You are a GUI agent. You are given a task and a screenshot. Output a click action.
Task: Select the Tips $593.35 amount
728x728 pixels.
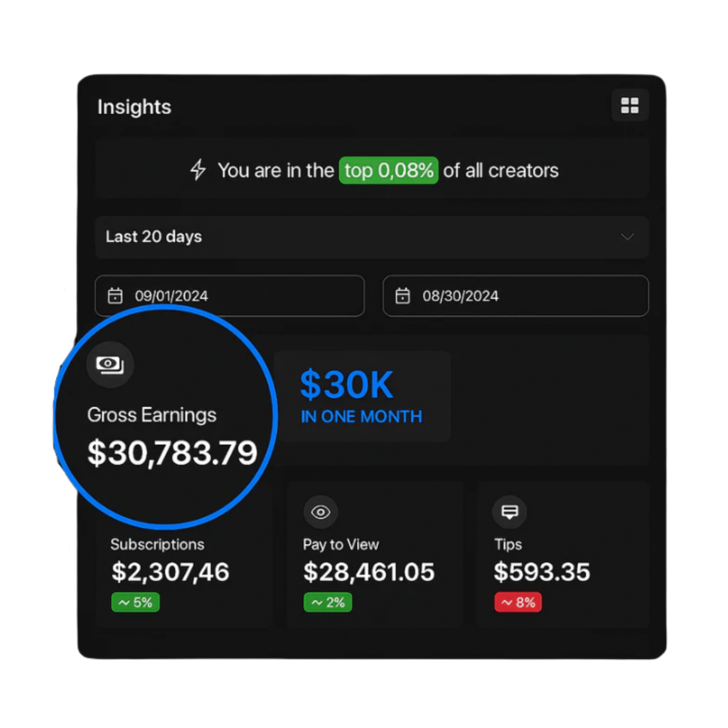(542, 572)
